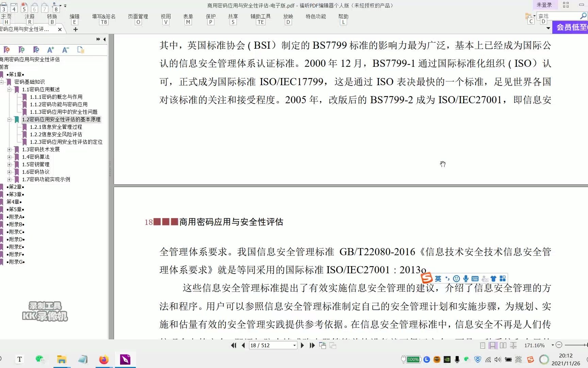The width and height of the screenshot is (588, 368).
Task: Close the current PDF document tab
Action: point(60,29)
